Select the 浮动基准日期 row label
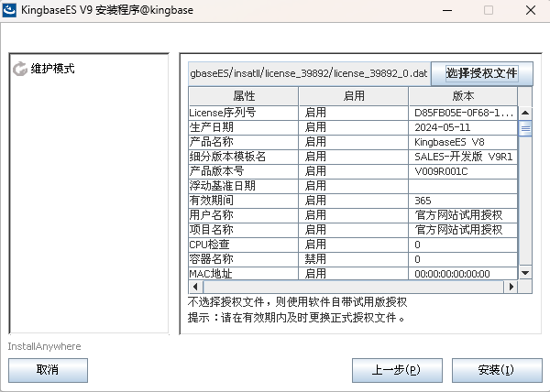Image resolution: width=550 pixels, height=392 pixels. (x=222, y=186)
